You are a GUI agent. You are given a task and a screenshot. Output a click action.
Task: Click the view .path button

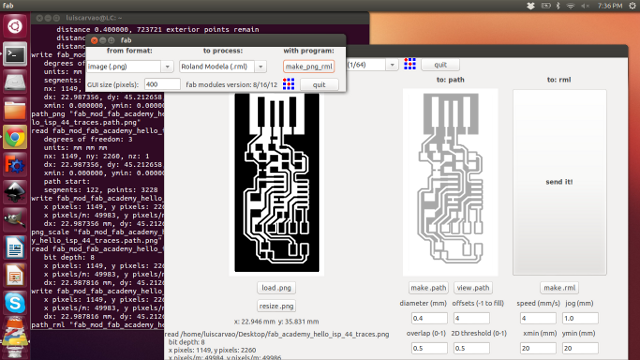[x=473, y=288]
